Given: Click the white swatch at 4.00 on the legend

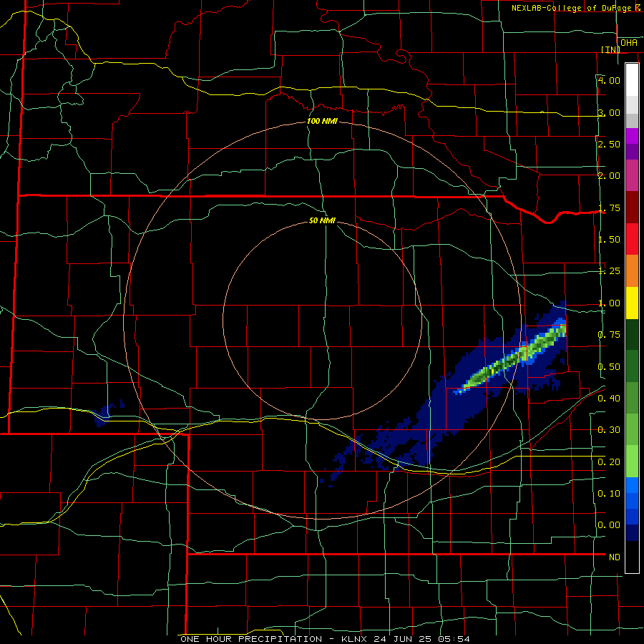Looking at the screenshot, I should point(632,79).
